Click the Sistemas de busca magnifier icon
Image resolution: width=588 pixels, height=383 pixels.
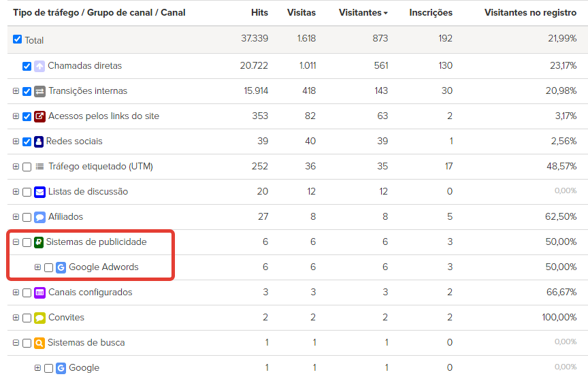click(x=39, y=343)
